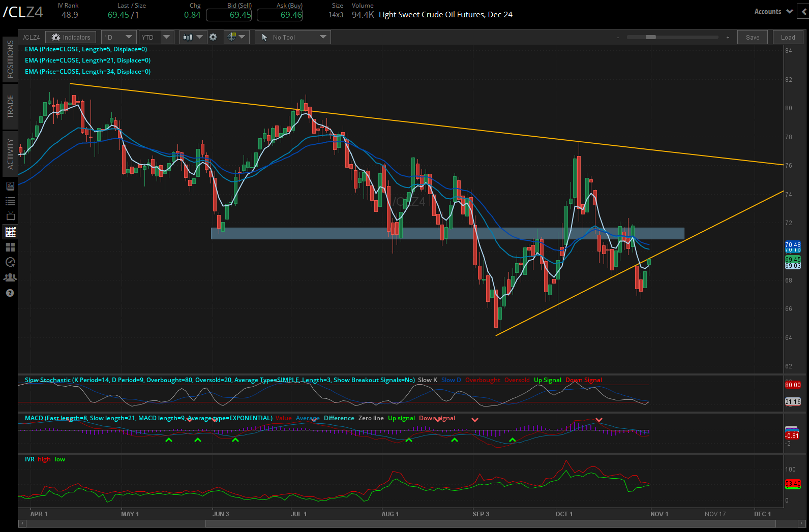Click the candlestick chart type icon
Image resolution: width=809 pixels, height=532 pixels.
(188, 37)
